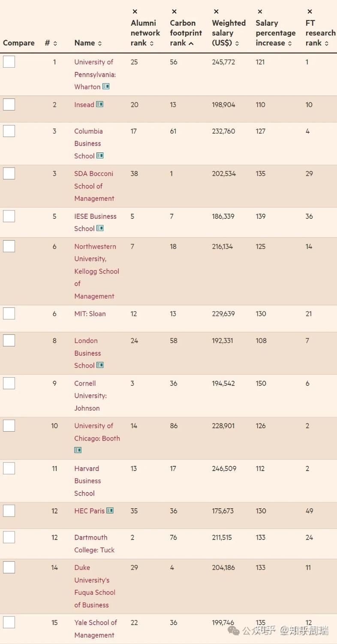Remove the Carbon footprint rank column
The image size is (337, 644).
174,12
